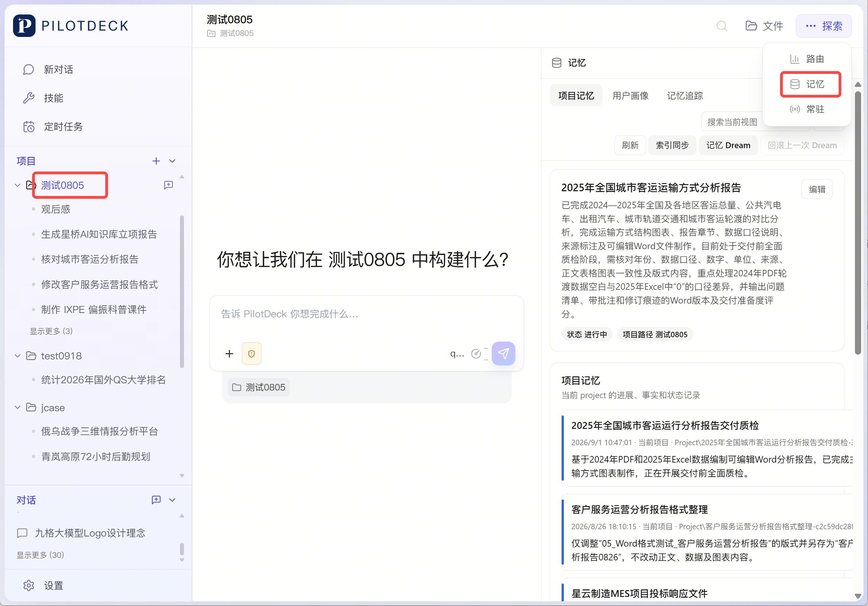Click the 记忆 Dream button
Screen dimensions: 868x606
pyautogui.click(x=728, y=145)
